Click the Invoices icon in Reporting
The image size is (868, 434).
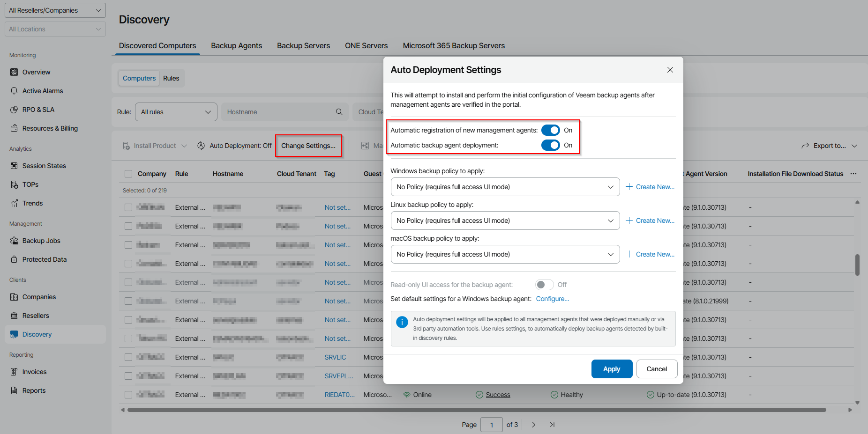click(x=14, y=372)
